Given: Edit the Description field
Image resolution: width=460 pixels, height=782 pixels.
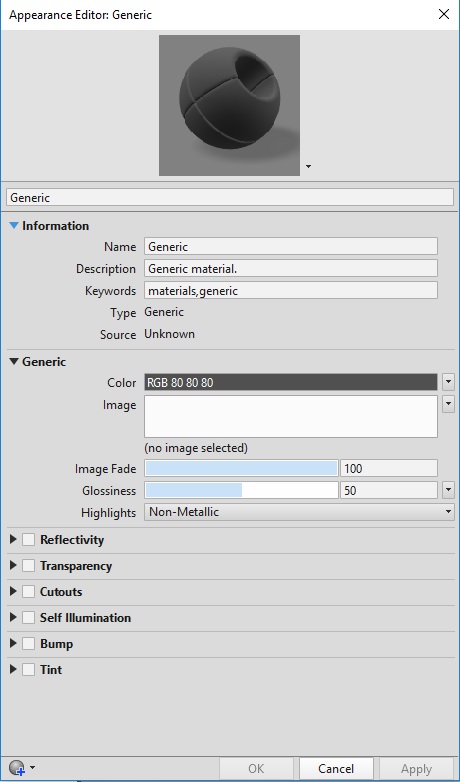Looking at the screenshot, I should click(x=291, y=268).
